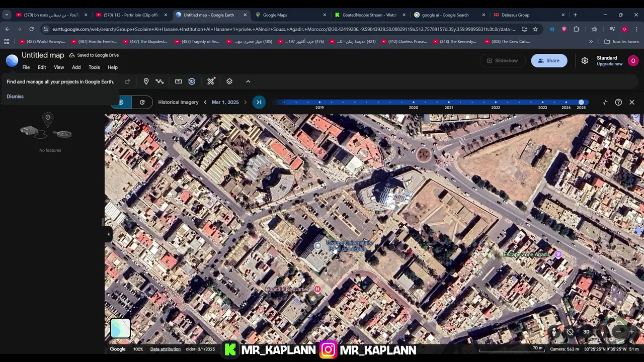Open a new browser tab
644x362 pixels.
pyautogui.click(x=575, y=15)
